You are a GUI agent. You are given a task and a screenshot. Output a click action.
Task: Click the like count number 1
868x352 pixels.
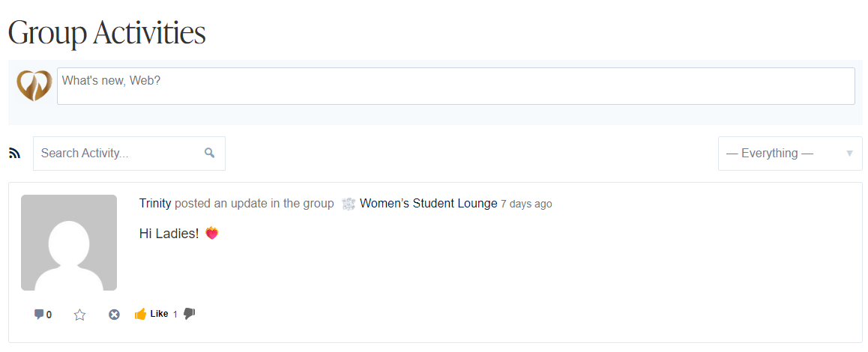click(x=175, y=315)
